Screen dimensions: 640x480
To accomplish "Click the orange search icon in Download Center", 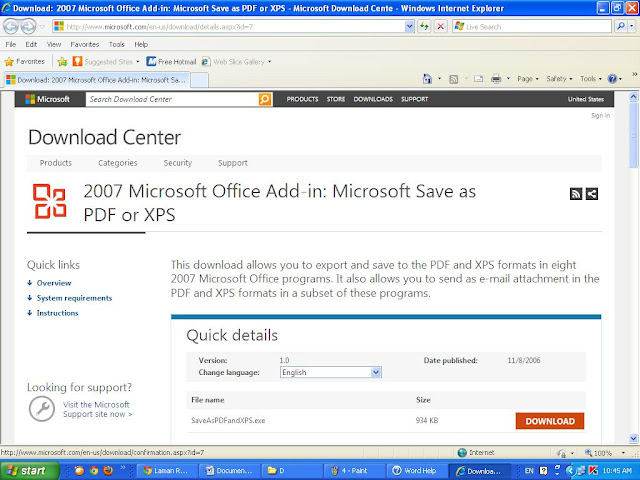I will (x=265, y=99).
